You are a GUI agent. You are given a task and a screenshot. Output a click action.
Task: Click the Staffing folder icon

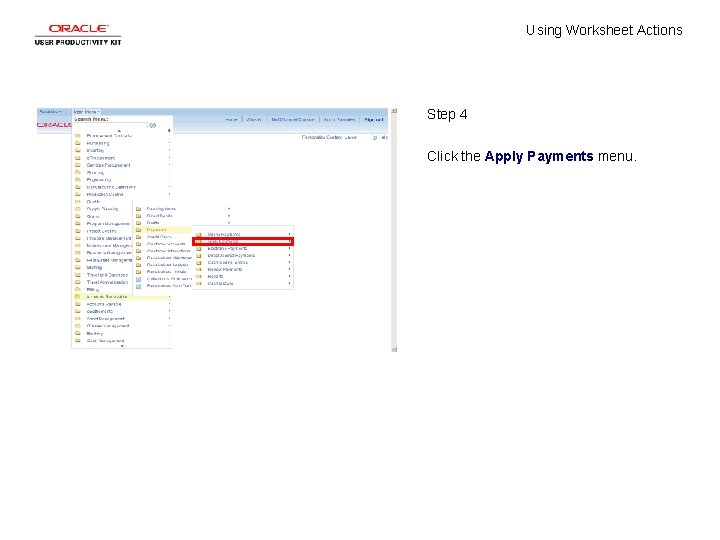click(78, 267)
